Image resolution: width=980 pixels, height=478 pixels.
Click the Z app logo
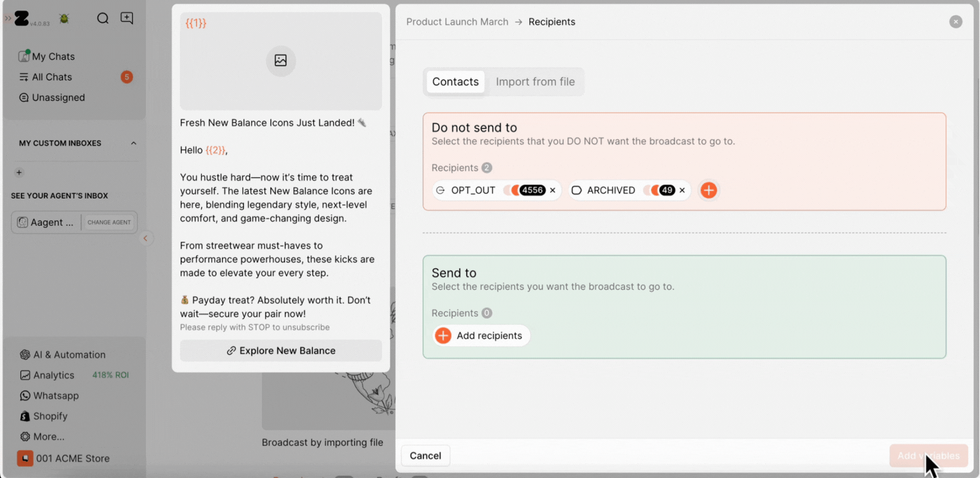tap(21, 18)
